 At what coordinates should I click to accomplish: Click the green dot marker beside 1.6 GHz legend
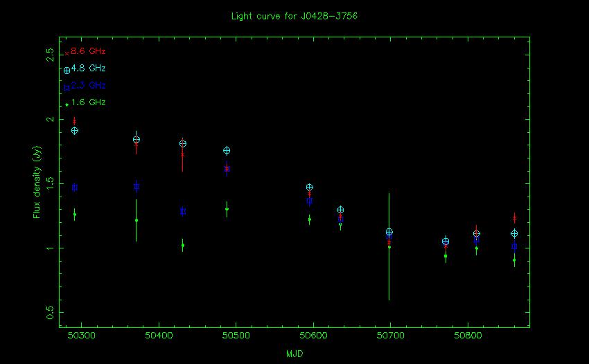pos(67,104)
